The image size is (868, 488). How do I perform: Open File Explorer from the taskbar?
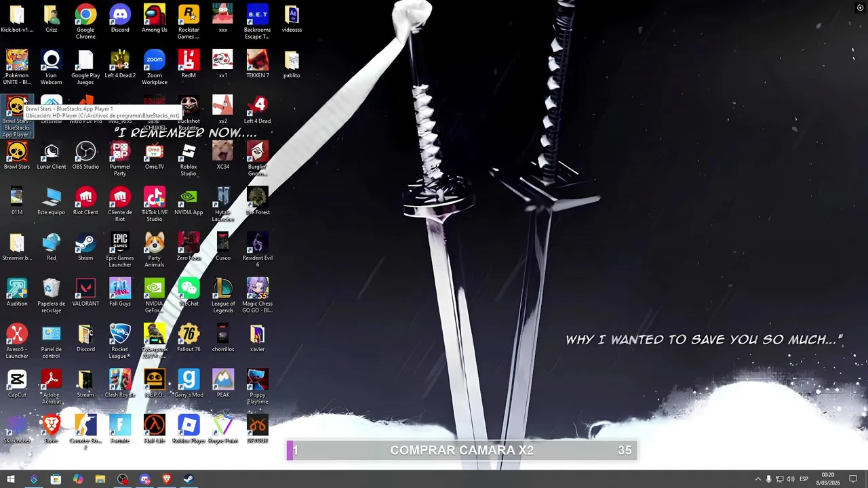pos(100,479)
